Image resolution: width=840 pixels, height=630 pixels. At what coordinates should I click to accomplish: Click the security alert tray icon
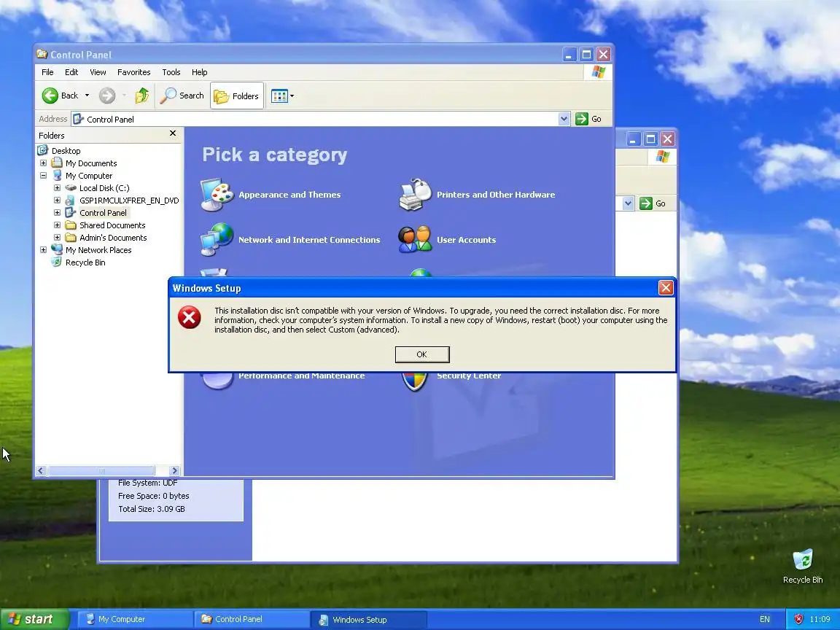click(x=798, y=619)
